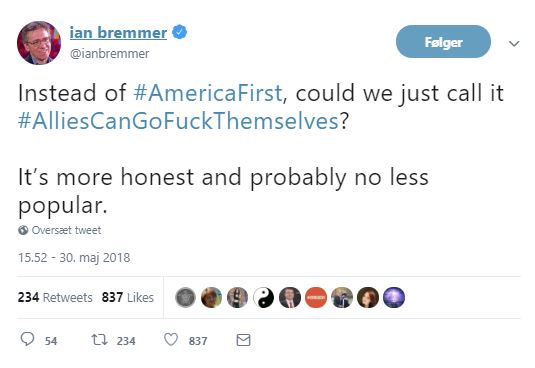Open the yin-yang liker avatar

point(263,297)
